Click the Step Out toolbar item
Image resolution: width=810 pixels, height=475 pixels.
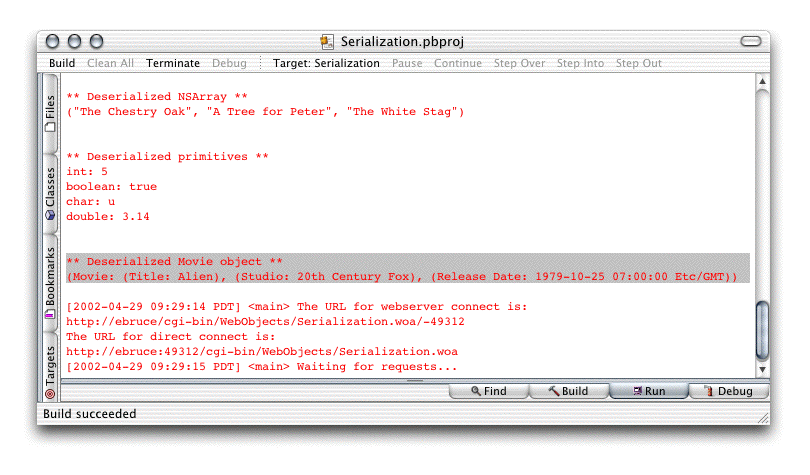point(638,63)
